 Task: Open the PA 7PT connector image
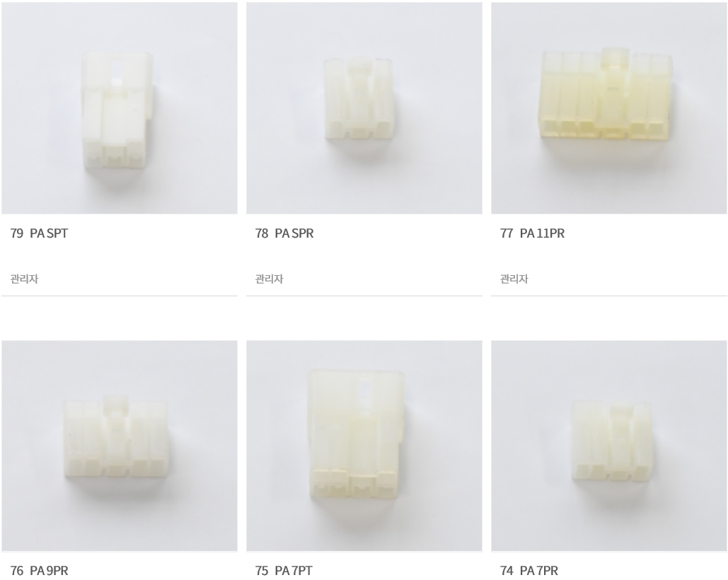(364, 446)
